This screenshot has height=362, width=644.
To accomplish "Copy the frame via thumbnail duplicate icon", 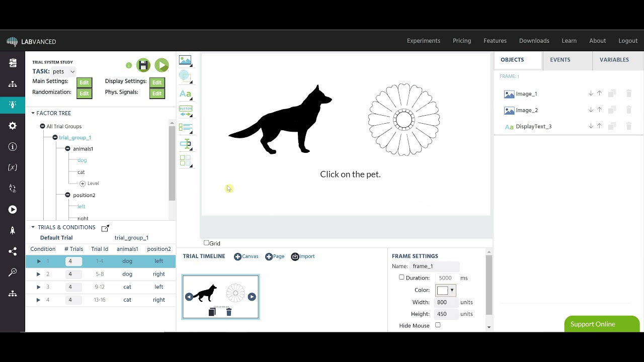I will click(212, 312).
